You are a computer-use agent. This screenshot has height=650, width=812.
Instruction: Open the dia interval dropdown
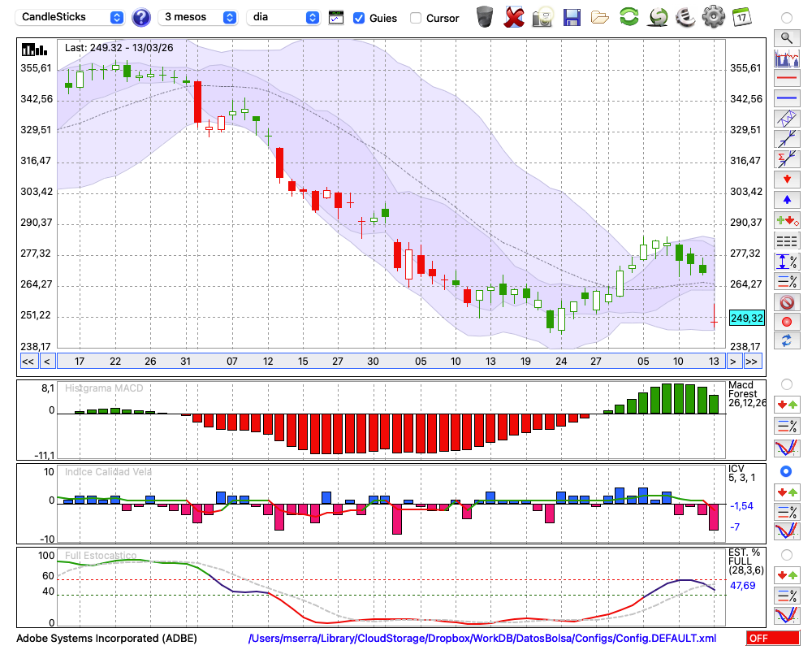tap(283, 17)
